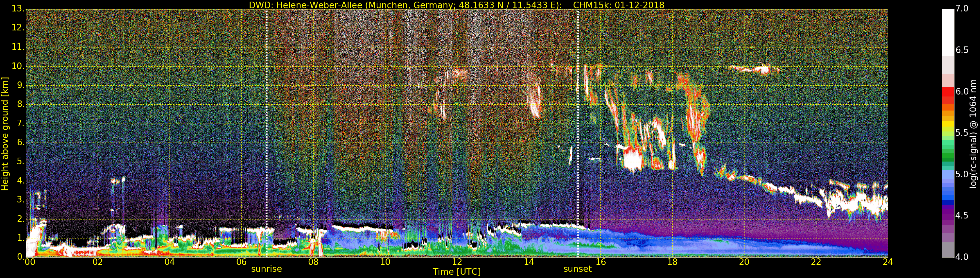Click the '4' height axis tick label
Screen dimensions: 980x278
[21, 181]
